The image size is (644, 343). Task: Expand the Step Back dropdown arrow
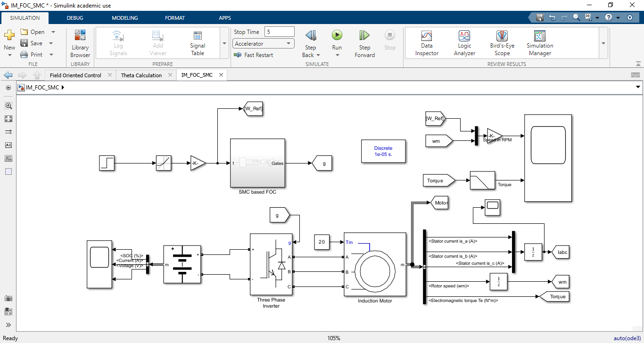pos(318,55)
